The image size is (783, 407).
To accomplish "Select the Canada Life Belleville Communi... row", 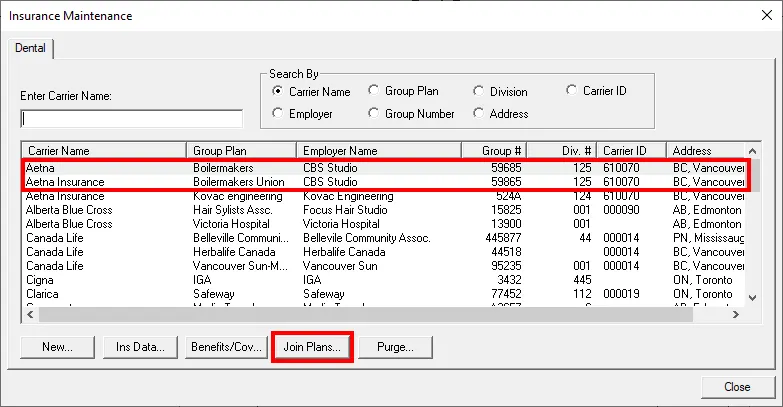I will (x=385, y=238).
